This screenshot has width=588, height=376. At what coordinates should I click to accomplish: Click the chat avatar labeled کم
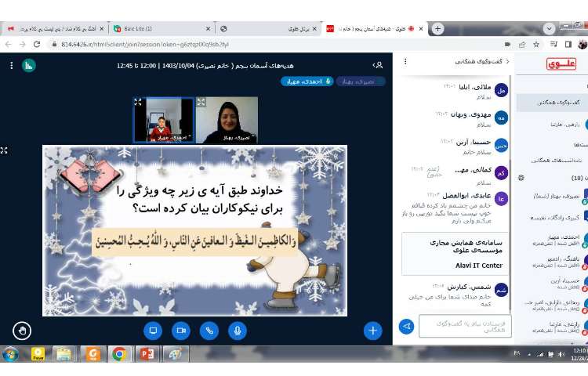click(502, 173)
